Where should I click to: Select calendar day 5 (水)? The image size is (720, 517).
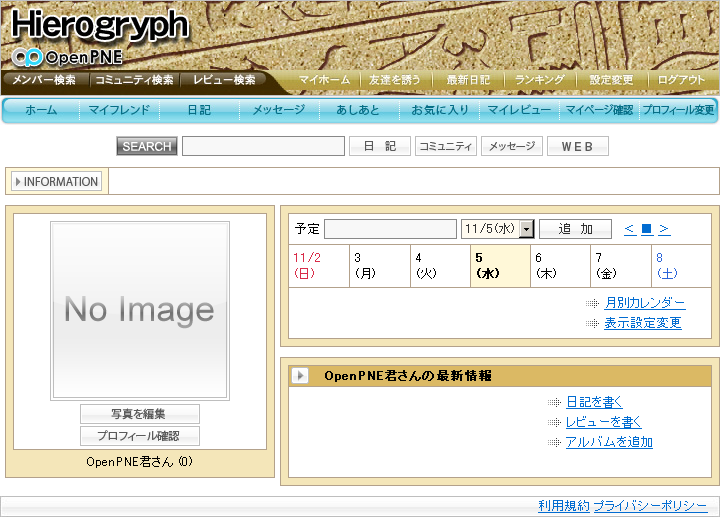(x=501, y=266)
